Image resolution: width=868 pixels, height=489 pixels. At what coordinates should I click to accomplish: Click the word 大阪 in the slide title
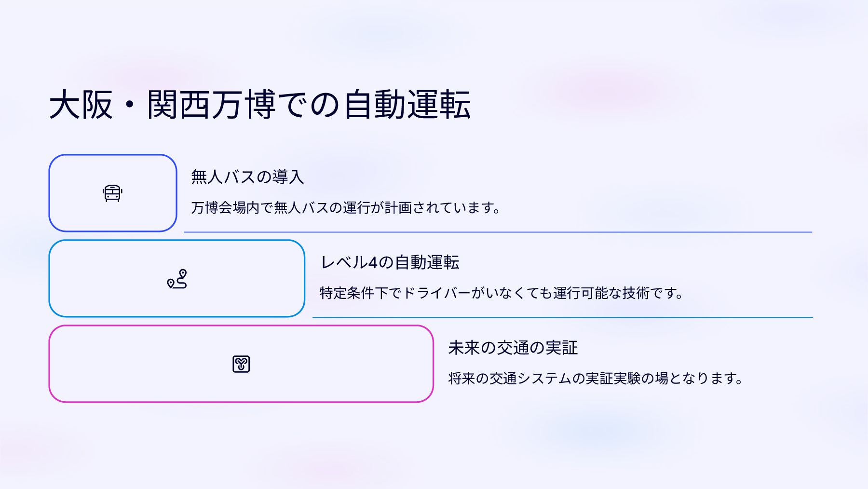pos(81,104)
